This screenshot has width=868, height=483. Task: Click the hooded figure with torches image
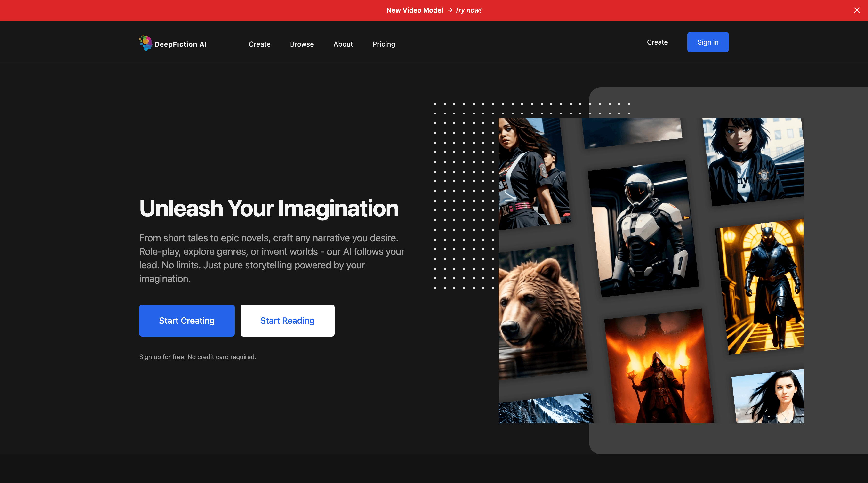coord(659,367)
